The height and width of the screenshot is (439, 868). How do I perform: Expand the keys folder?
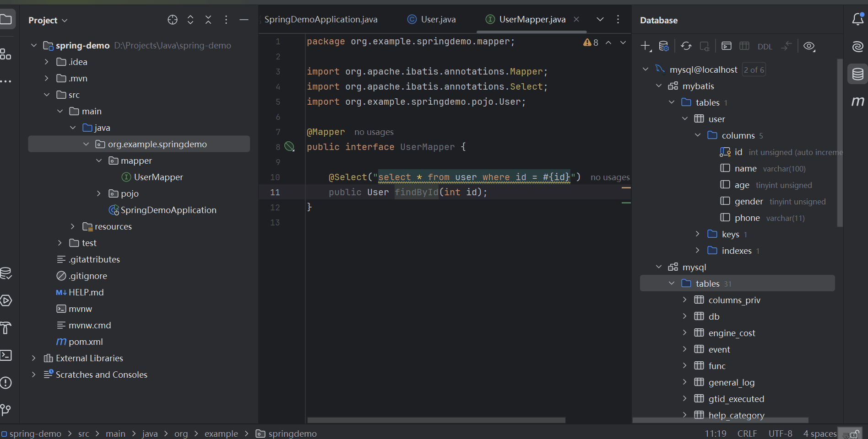(698, 234)
